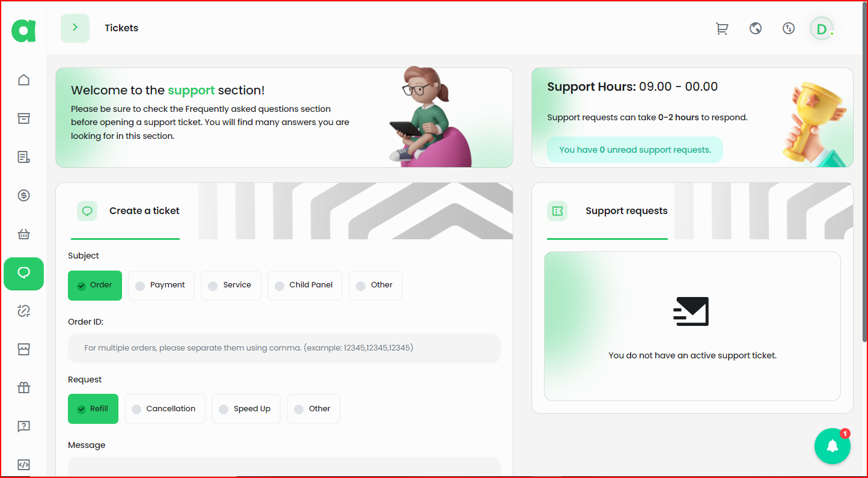The width and height of the screenshot is (868, 478).
Task: Open the notification bell button
Action: pyautogui.click(x=832, y=446)
